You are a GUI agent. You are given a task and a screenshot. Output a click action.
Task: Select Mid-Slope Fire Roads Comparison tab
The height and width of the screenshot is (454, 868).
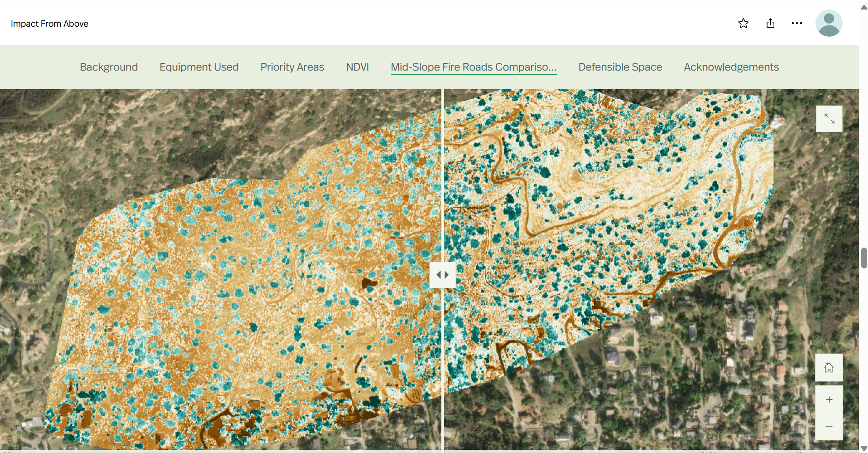click(473, 67)
